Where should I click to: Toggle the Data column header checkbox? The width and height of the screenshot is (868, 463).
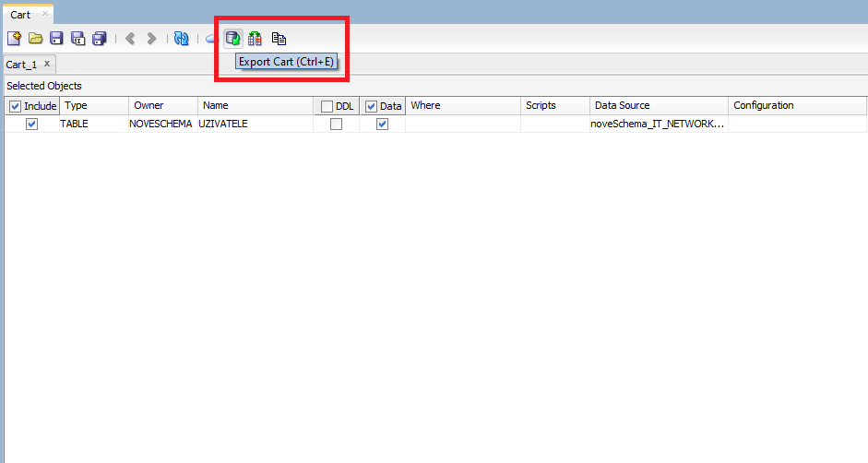[372, 106]
